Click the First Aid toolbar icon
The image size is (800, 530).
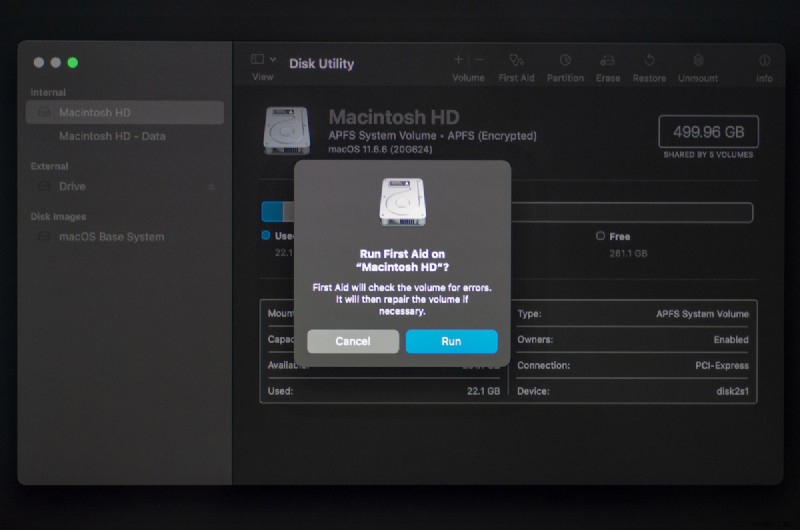click(x=516, y=61)
